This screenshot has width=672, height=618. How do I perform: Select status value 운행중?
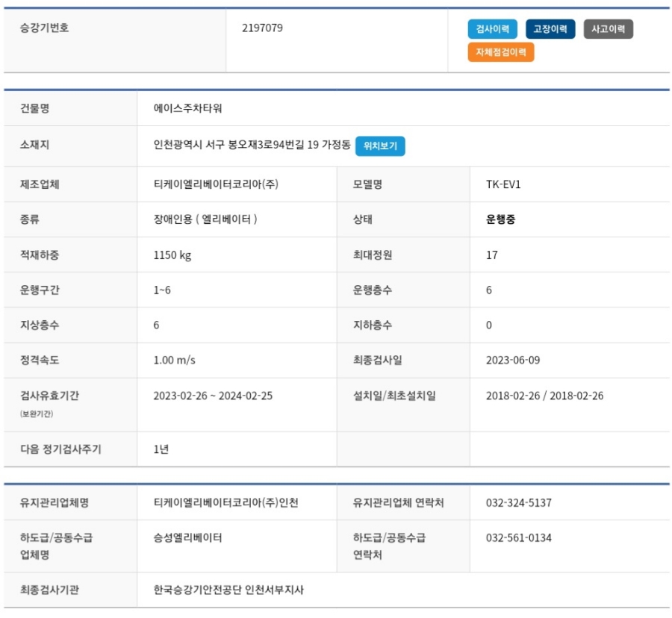tap(500, 219)
